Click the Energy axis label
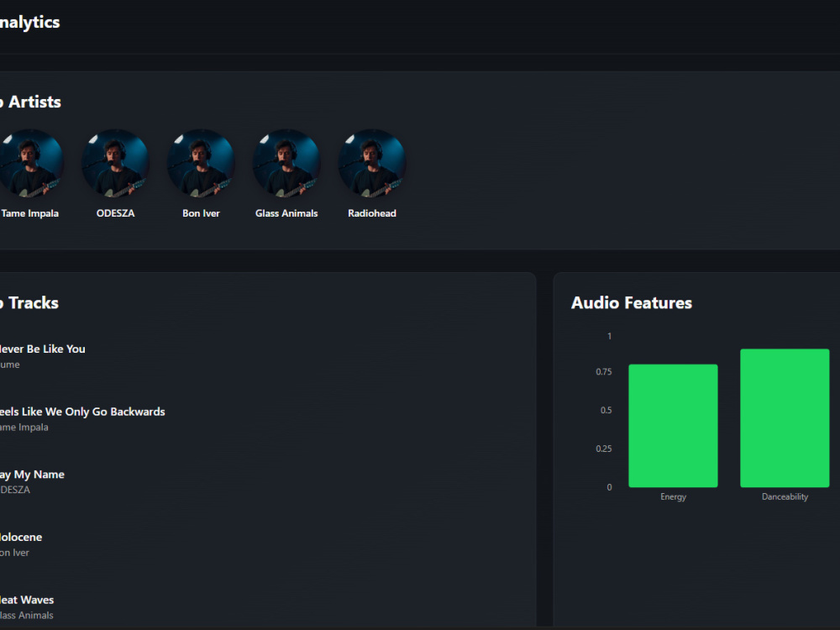This screenshot has width=840, height=630. point(673,496)
